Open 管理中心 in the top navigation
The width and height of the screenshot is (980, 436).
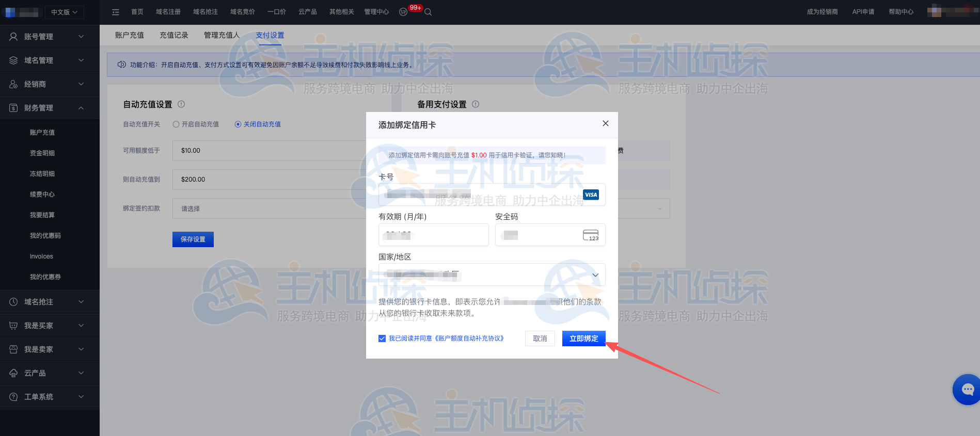click(376, 12)
